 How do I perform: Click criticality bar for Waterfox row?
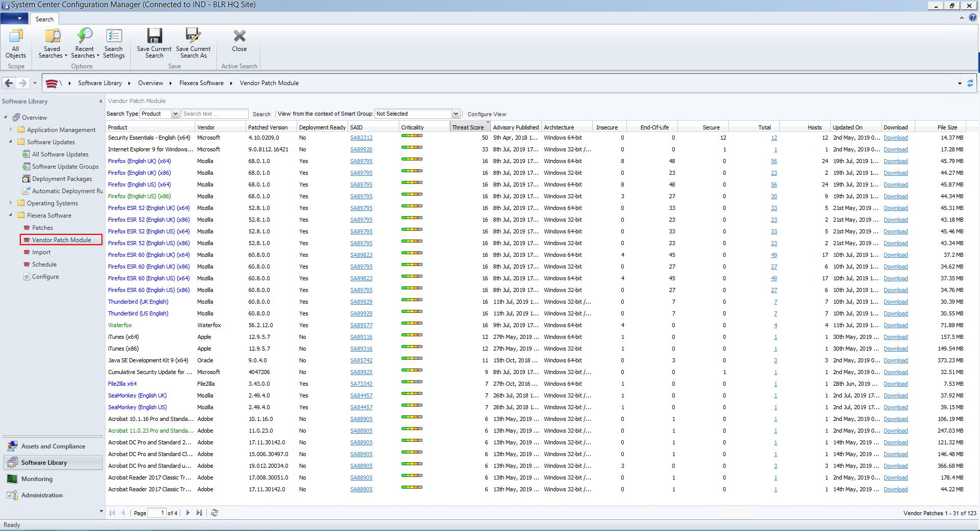coord(412,324)
